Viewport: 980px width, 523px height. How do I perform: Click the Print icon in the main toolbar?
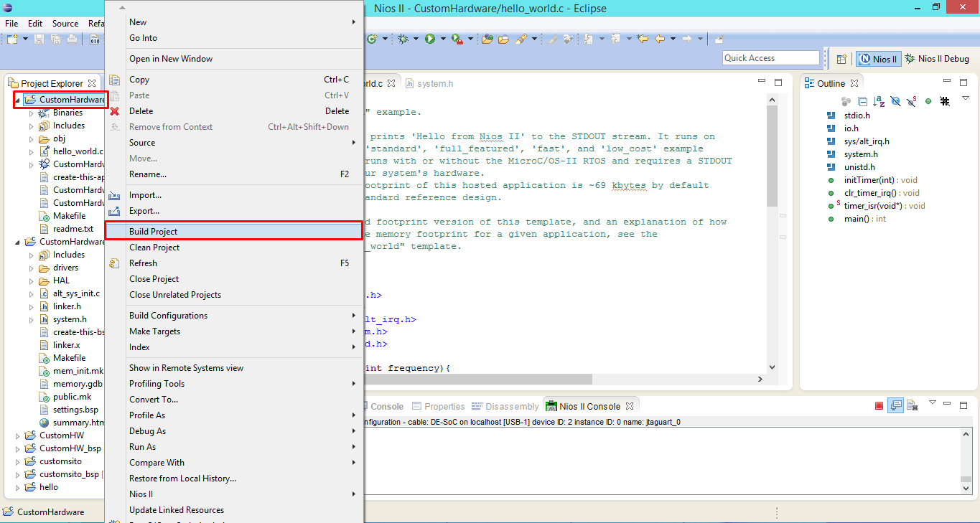click(73, 39)
